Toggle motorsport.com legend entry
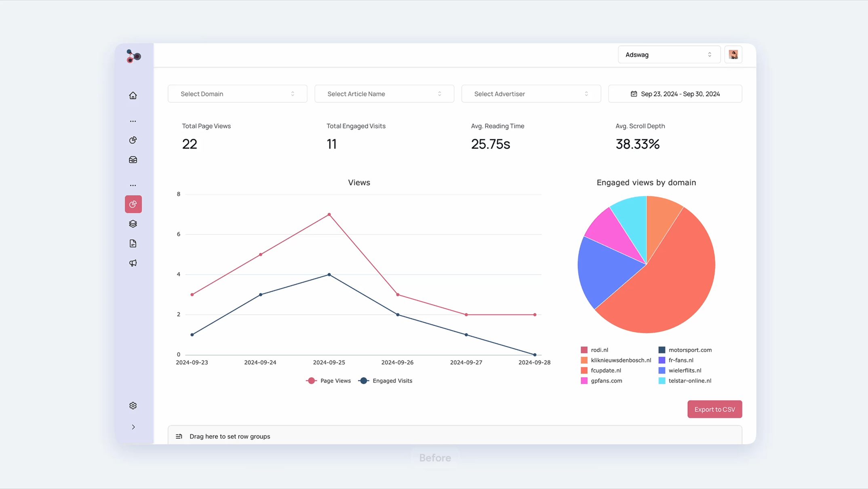The image size is (868, 489). point(685,350)
